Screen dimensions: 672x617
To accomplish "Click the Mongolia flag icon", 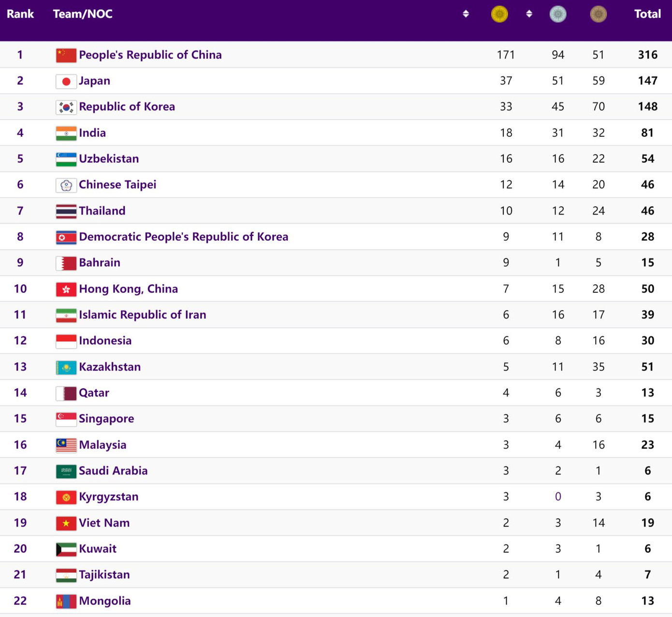I will coord(66,602).
